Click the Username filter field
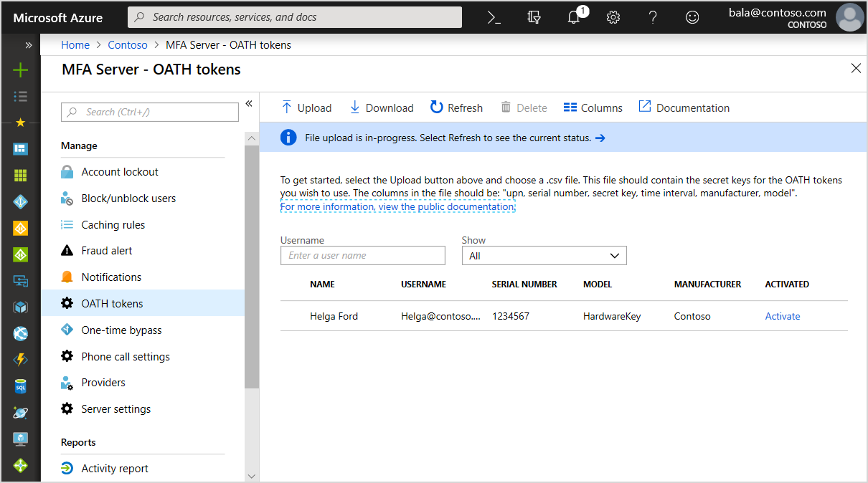Screen dimensions: 868x483 coord(363,256)
